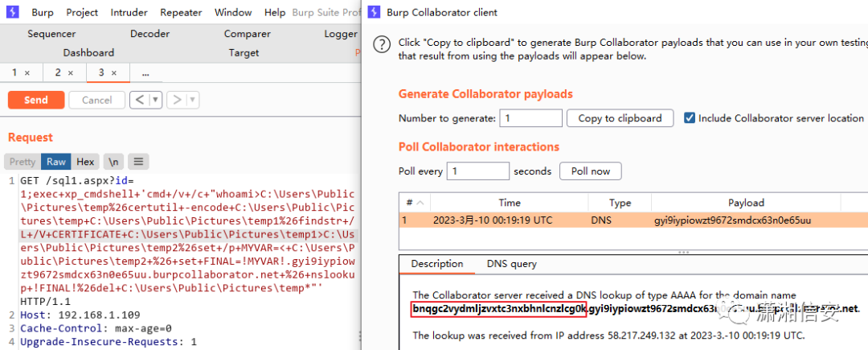This screenshot has width=868, height=350.
Task: Click the 2023-3月-10 00:19:19 UTC time cell
Action: (x=493, y=220)
